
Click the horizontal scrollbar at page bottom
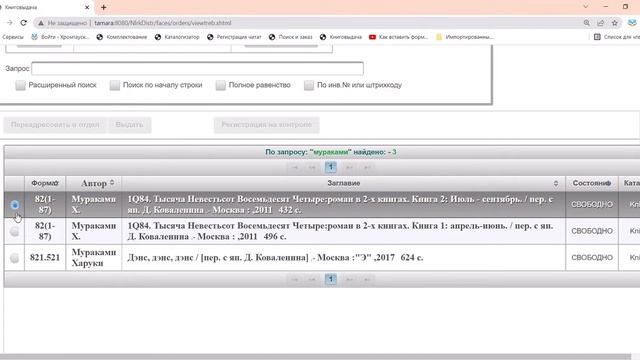(316, 356)
